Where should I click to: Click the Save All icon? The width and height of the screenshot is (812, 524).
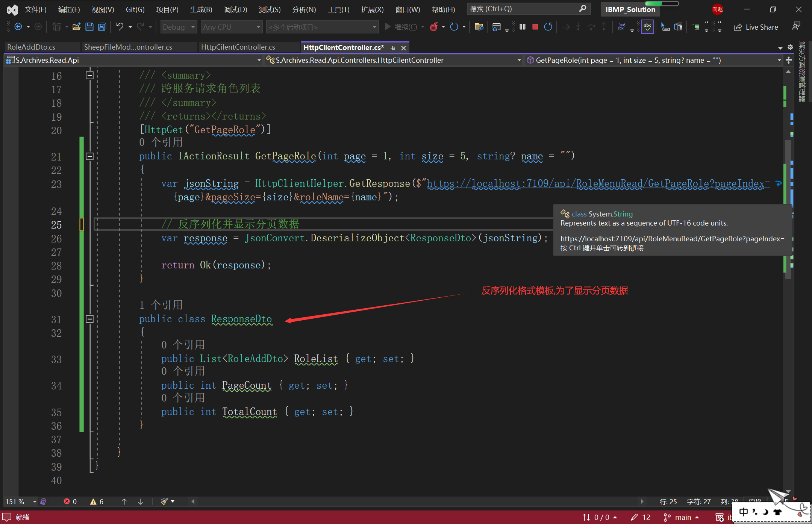[x=102, y=27]
